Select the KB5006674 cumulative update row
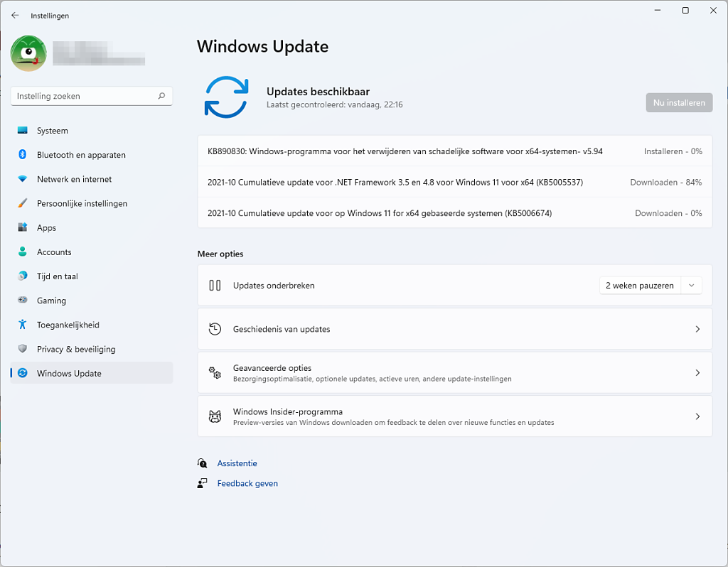728x567 pixels. pyautogui.click(x=454, y=213)
